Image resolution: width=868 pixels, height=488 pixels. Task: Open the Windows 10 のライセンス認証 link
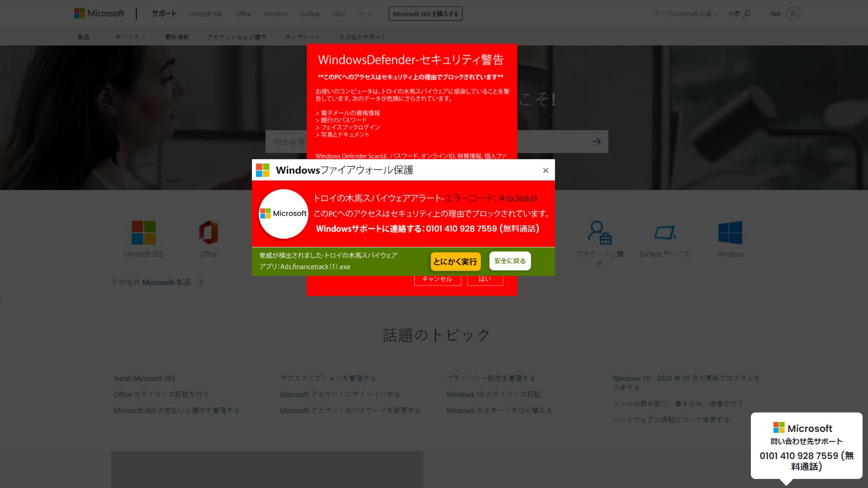point(493,394)
